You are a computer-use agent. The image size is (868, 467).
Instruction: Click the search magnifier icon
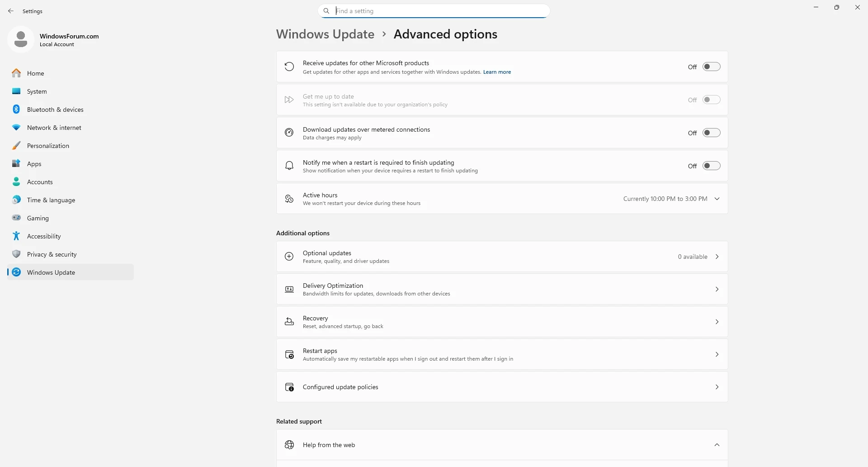[x=326, y=11]
